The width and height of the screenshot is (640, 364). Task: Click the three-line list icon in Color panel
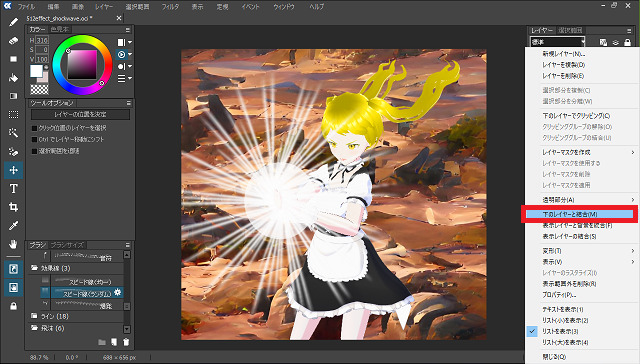(x=121, y=78)
